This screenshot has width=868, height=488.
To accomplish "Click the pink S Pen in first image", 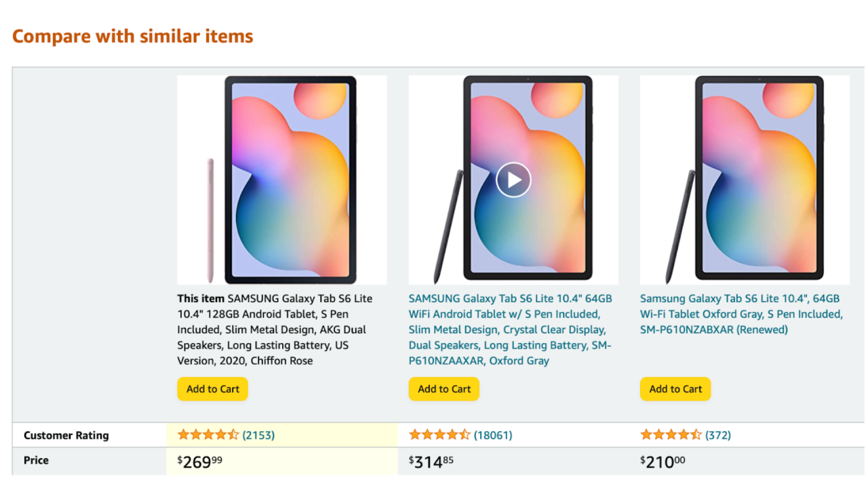I will (x=211, y=220).
